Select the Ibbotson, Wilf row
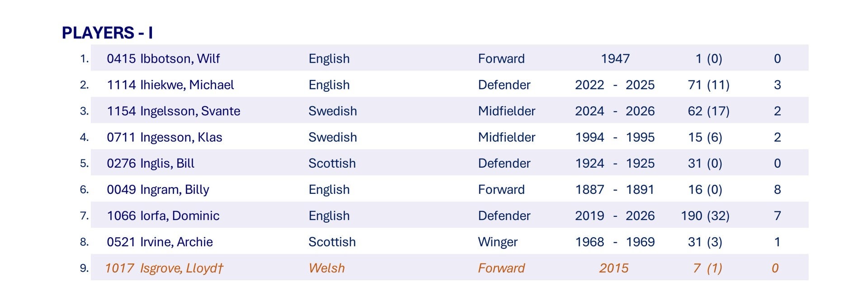 point(449,58)
